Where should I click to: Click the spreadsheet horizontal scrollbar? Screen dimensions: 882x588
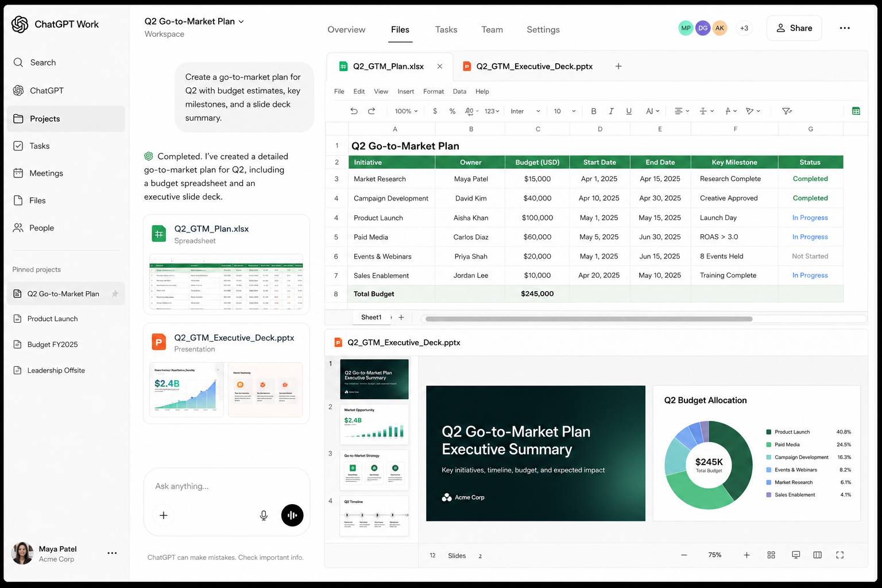(x=589, y=319)
